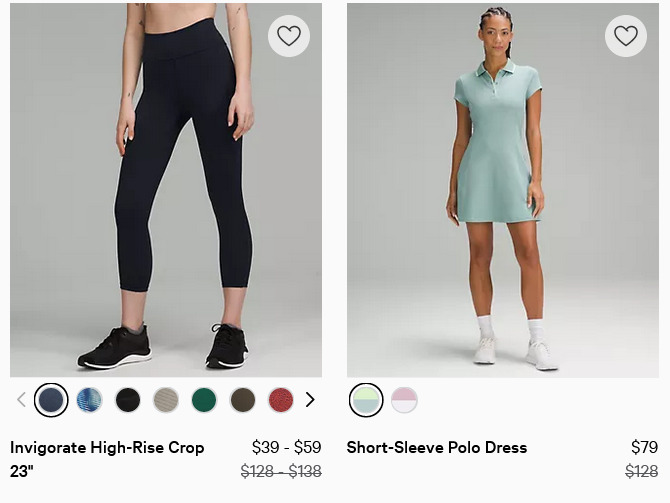
Task: Choose the green color swatch
Action: [204, 400]
